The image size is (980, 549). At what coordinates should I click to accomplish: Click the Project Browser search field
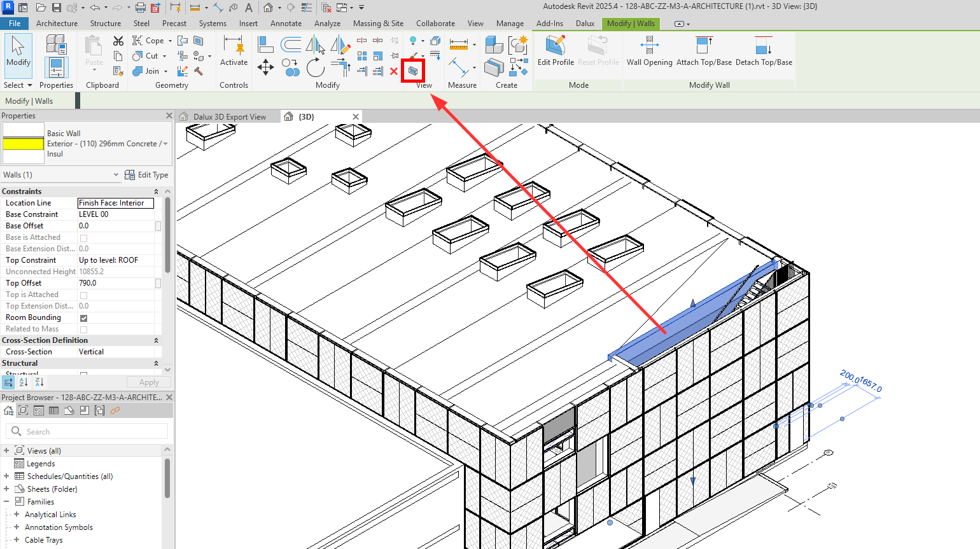pos(89,431)
